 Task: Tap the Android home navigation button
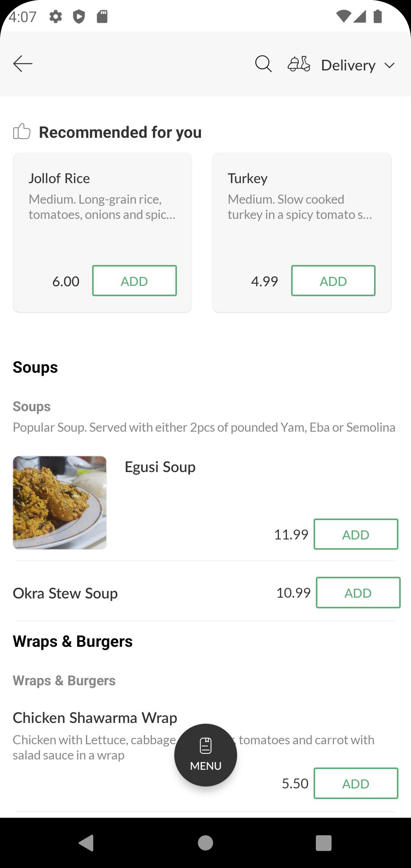[205, 843]
